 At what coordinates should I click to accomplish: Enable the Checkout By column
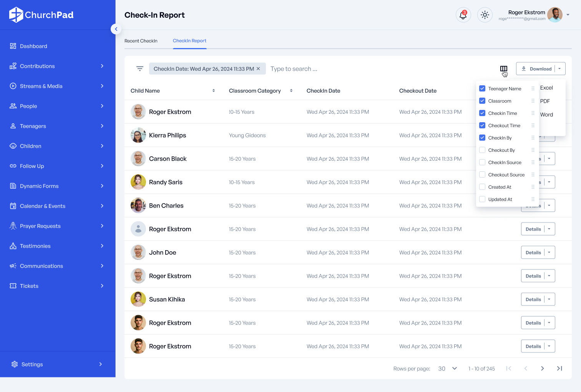point(482,150)
